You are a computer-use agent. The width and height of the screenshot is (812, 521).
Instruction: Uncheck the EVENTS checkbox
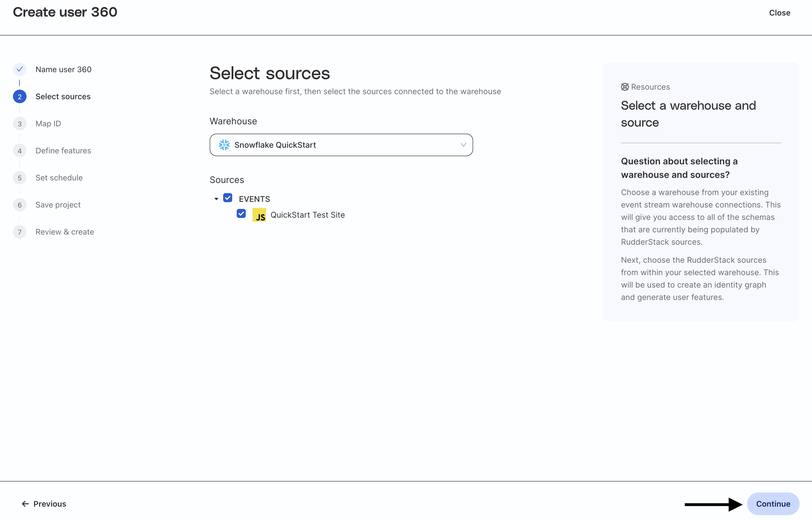click(228, 198)
